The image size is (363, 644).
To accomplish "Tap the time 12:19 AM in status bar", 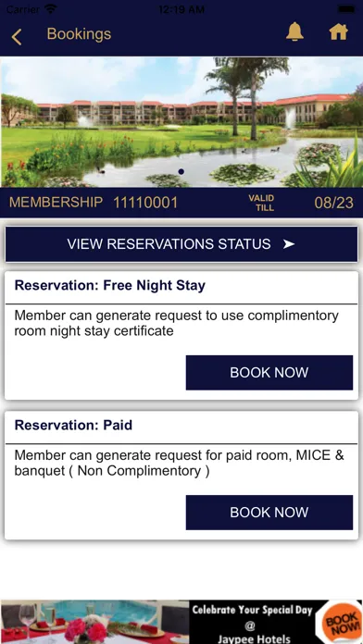I will coord(181,9).
